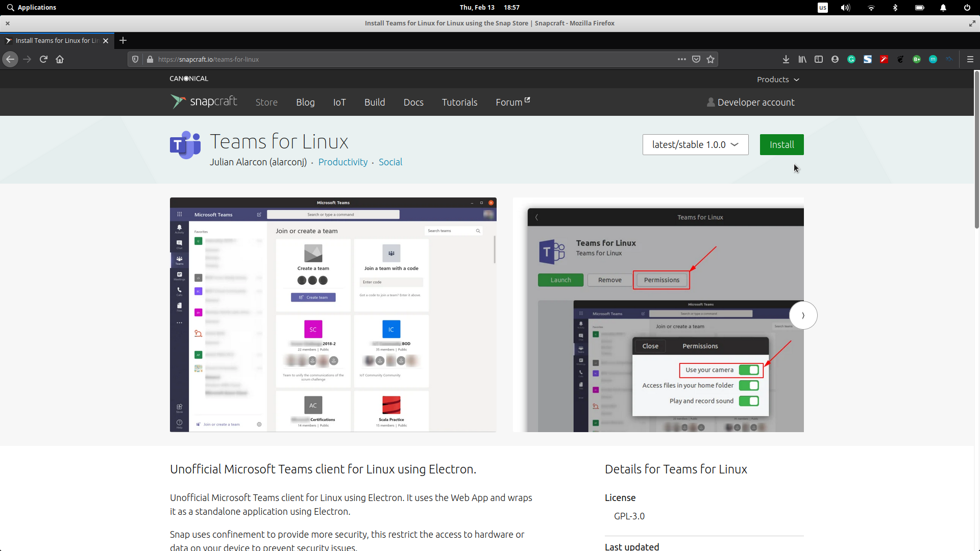The image size is (980, 551).
Task: Maximize the Firefox window
Action: (x=972, y=23)
